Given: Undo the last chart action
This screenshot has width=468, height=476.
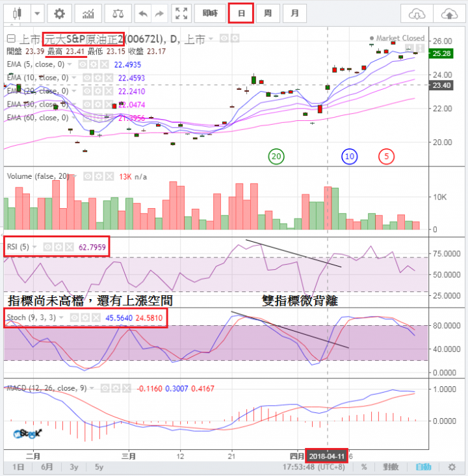Looking at the screenshot, I should coord(142,14).
